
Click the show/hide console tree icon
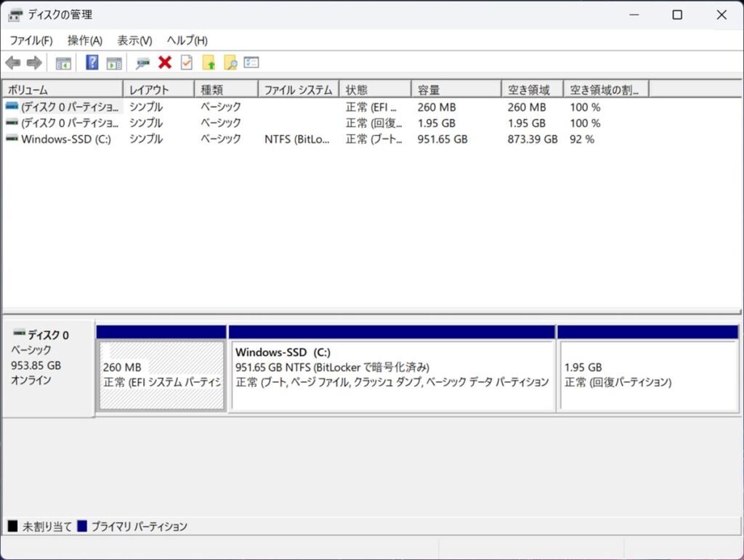click(63, 63)
